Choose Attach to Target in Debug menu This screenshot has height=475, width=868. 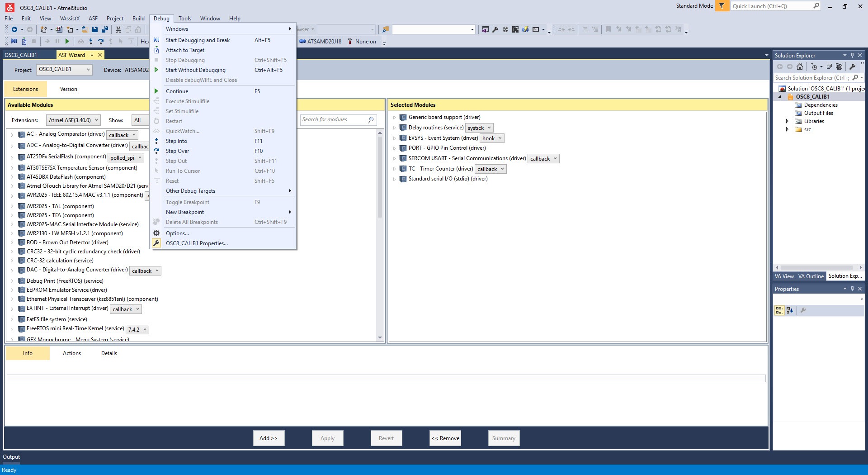pos(185,50)
